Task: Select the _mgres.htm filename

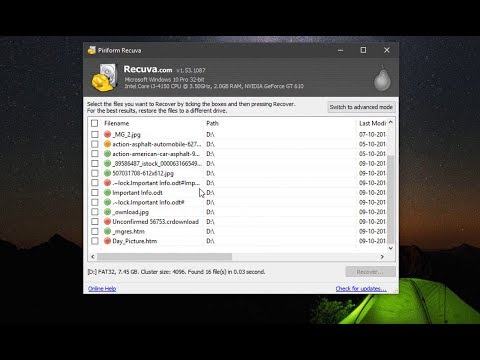Action: click(x=128, y=231)
